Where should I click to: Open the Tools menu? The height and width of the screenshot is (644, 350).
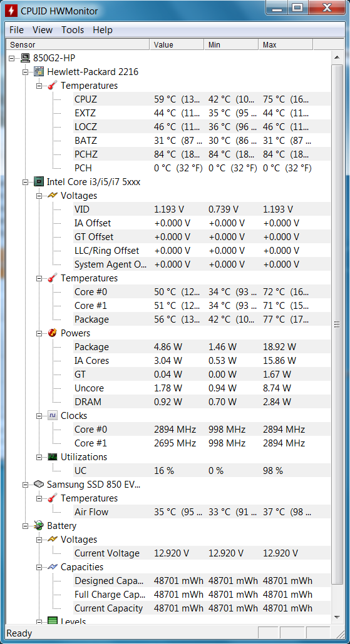tap(73, 30)
